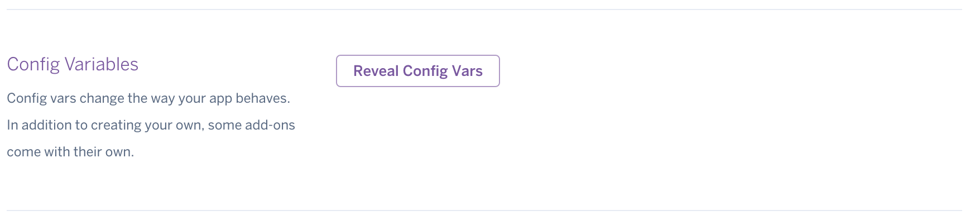
Task: Click the 'Config vars' words starting the description
Action: click(x=41, y=99)
